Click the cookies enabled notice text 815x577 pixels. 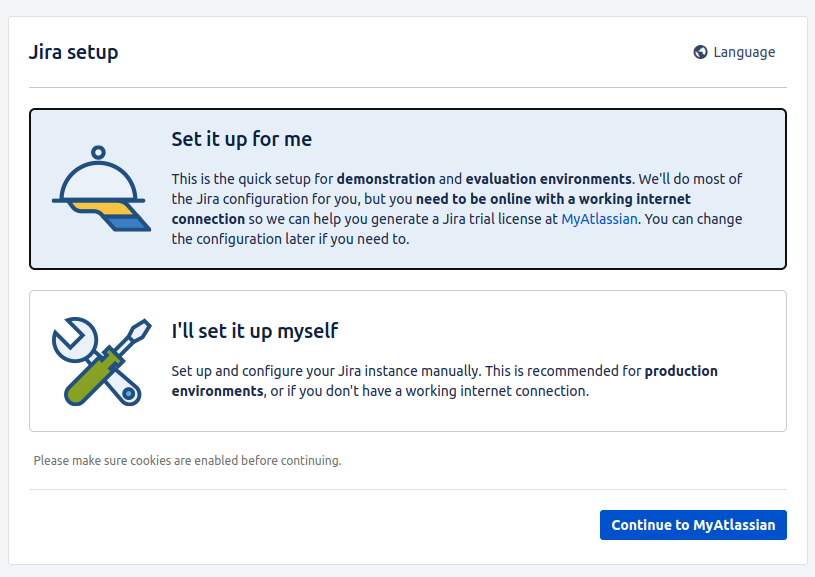click(x=187, y=461)
